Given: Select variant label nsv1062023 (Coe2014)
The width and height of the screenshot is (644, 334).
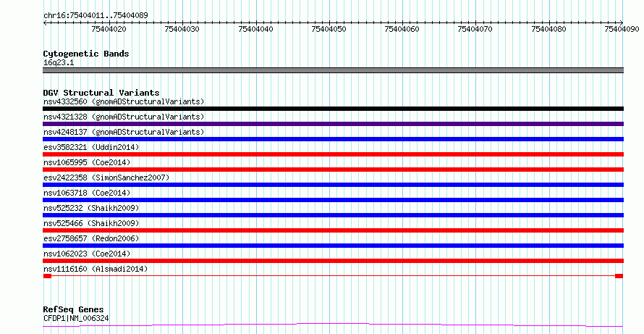Looking at the screenshot, I should point(87,254).
